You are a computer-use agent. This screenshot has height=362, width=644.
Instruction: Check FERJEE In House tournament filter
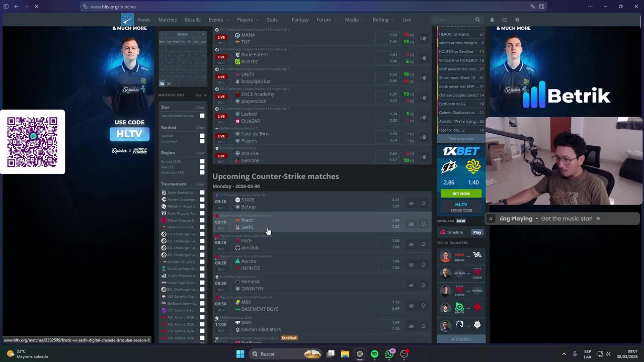click(x=202, y=206)
